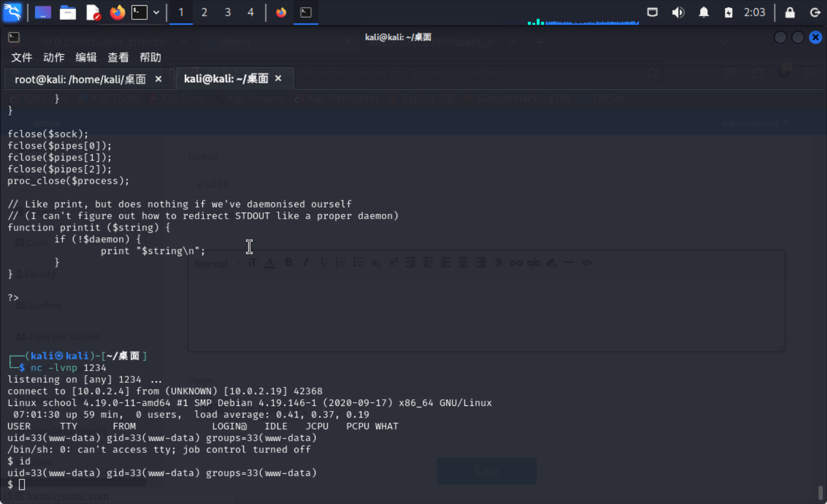This screenshot has height=504, width=827.
Task: Switch to workspace 1
Action: coord(181,12)
